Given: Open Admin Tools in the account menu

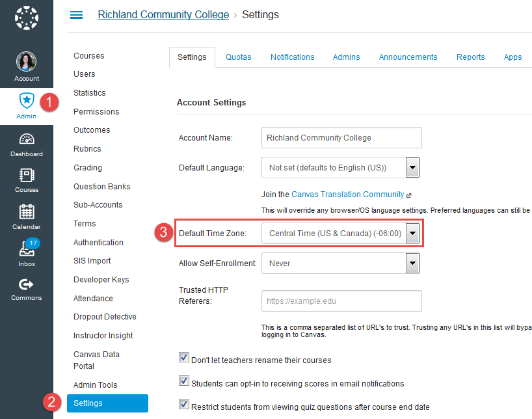Looking at the screenshot, I should coord(96,385).
